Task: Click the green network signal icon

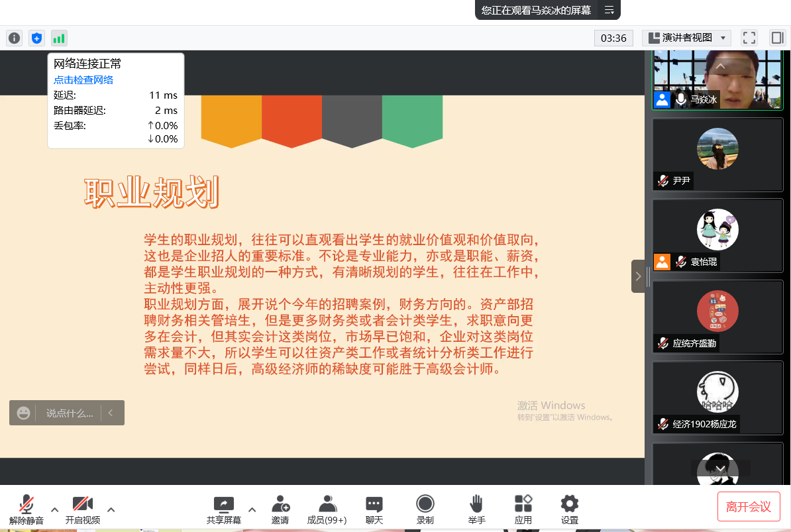Action: (59, 38)
